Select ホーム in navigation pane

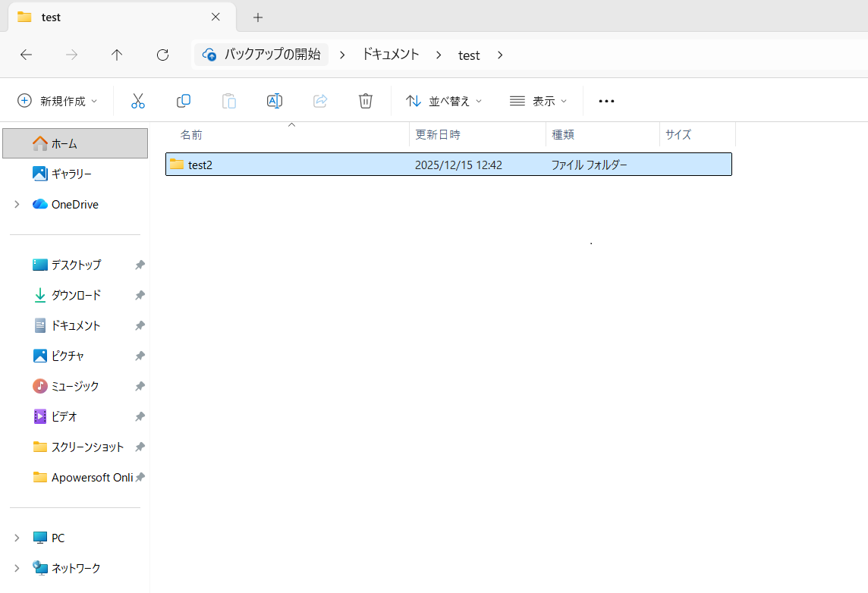coord(75,143)
